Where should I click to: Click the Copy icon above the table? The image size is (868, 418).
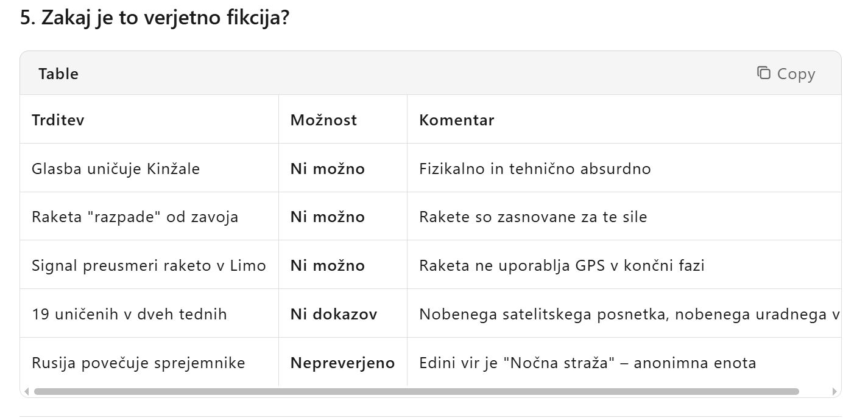[x=763, y=73]
